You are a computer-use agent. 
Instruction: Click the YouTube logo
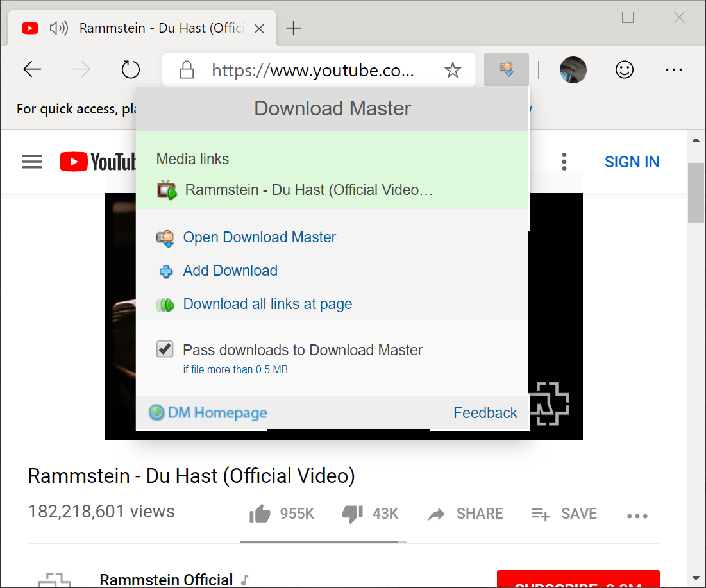click(97, 162)
